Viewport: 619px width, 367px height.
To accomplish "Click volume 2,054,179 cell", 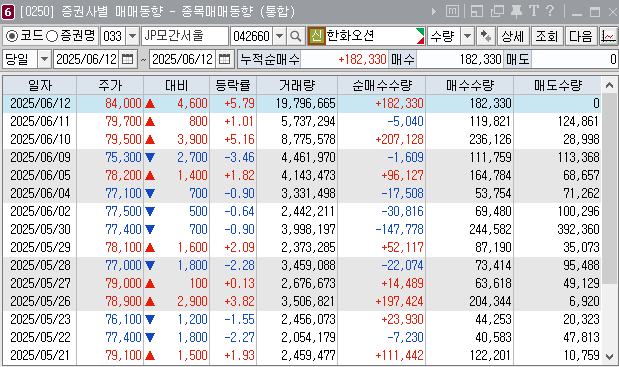I will (x=308, y=337).
